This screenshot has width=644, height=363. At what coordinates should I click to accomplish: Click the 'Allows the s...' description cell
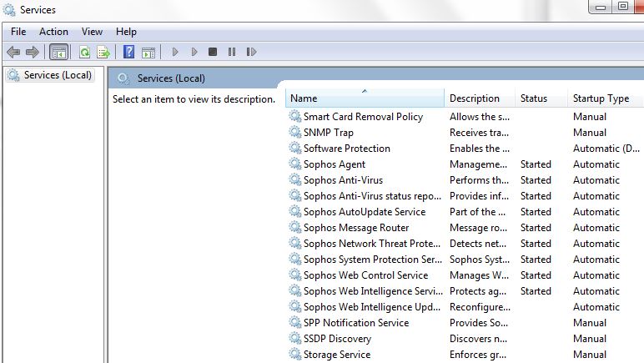pyautogui.click(x=480, y=117)
